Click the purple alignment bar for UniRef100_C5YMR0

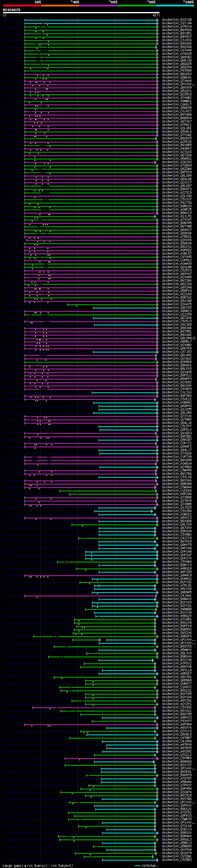(x=111, y=758)
